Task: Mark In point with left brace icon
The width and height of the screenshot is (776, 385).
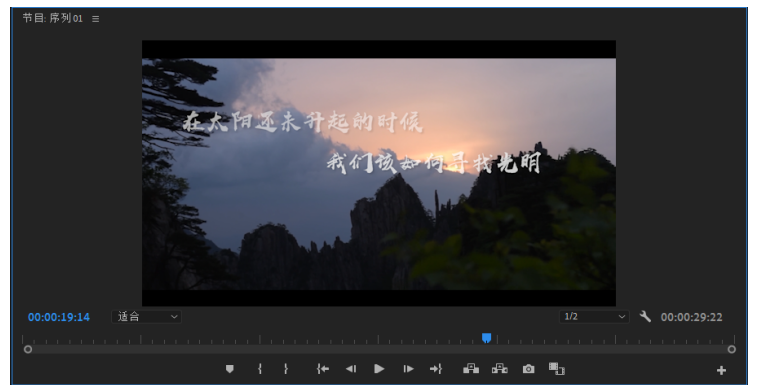Action: tap(260, 369)
